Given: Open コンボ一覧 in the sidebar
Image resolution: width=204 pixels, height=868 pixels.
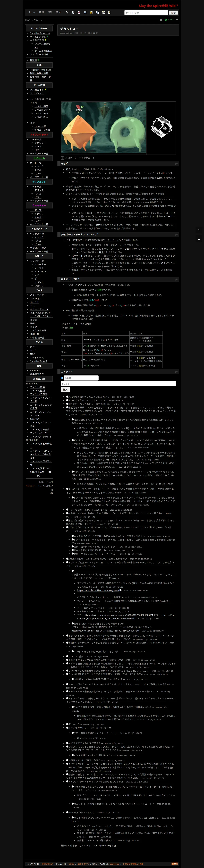Looking at the screenshot, I should click(40, 126).
